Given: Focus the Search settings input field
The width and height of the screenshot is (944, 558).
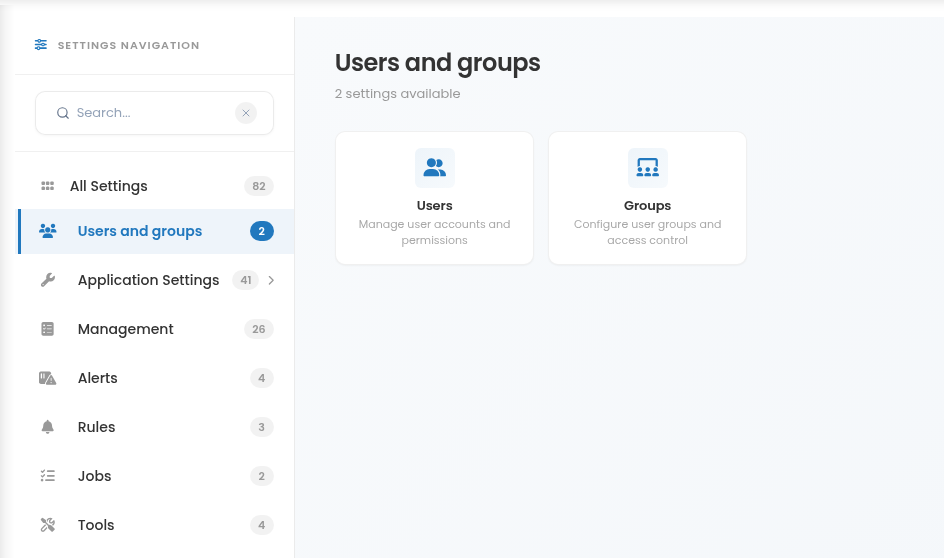Looking at the screenshot, I should pyautogui.click(x=154, y=113).
